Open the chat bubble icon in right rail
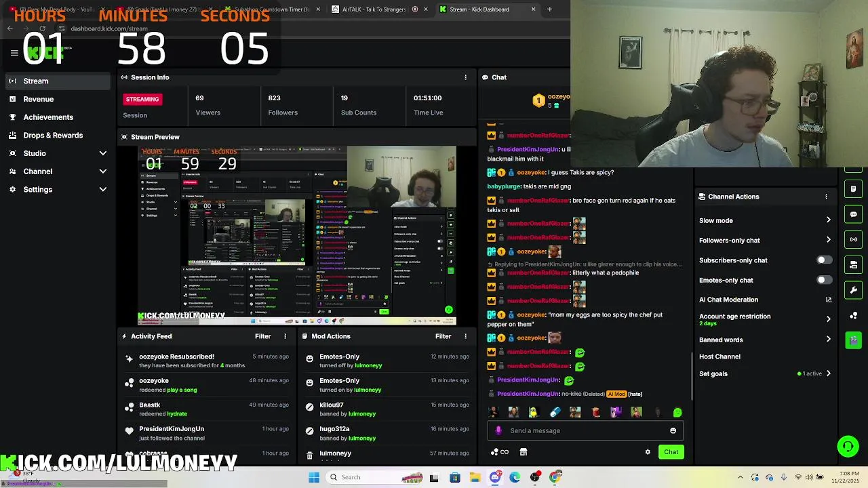 pyautogui.click(x=854, y=214)
